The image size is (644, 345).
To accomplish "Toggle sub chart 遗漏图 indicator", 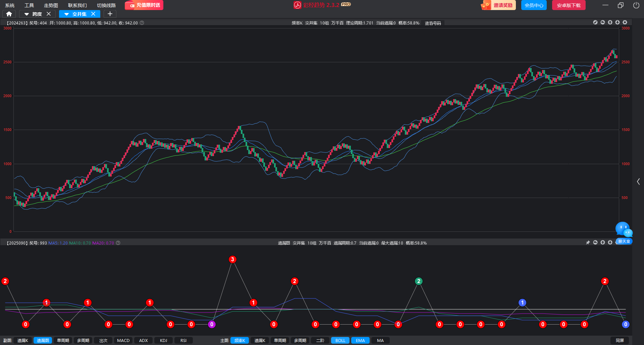I will [x=43, y=340].
